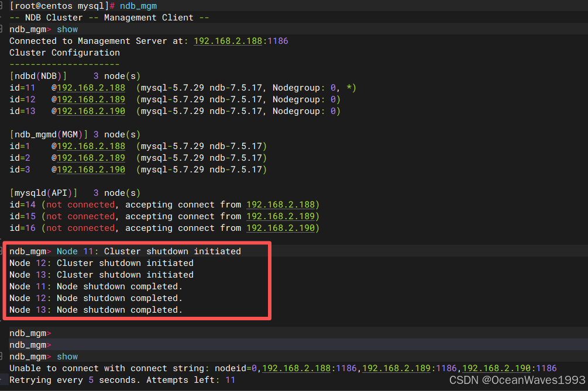Open the IP link in the id=3 row

[x=91, y=169]
